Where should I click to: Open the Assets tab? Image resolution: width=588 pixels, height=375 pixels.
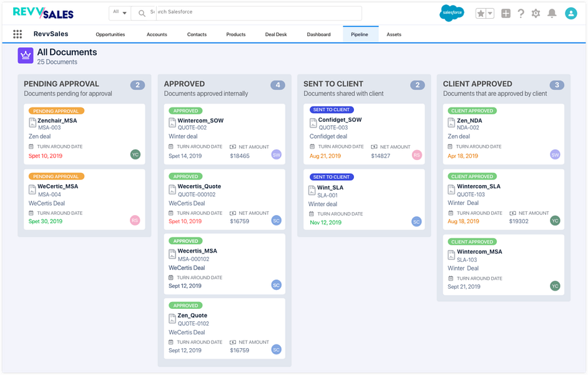click(394, 34)
